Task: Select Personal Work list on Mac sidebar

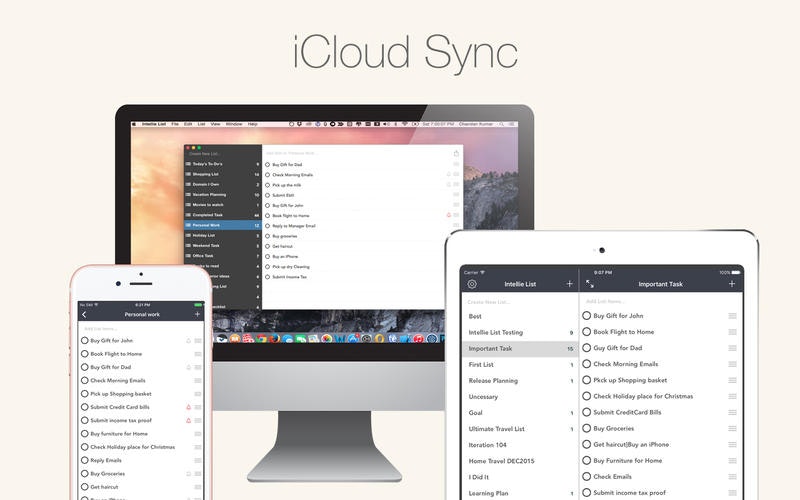Action: tap(223, 225)
